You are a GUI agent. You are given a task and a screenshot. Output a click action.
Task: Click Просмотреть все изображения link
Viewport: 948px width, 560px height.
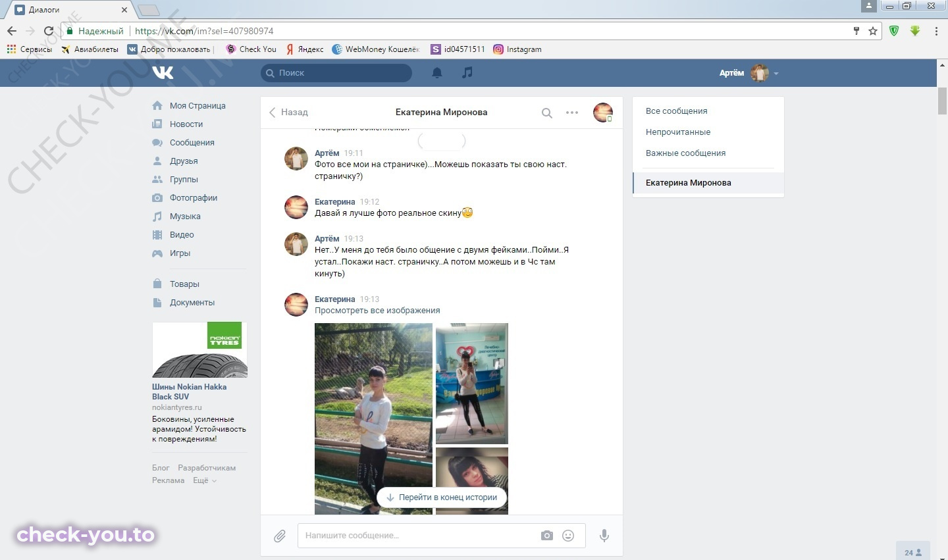pyautogui.click(x=377, y=311)
